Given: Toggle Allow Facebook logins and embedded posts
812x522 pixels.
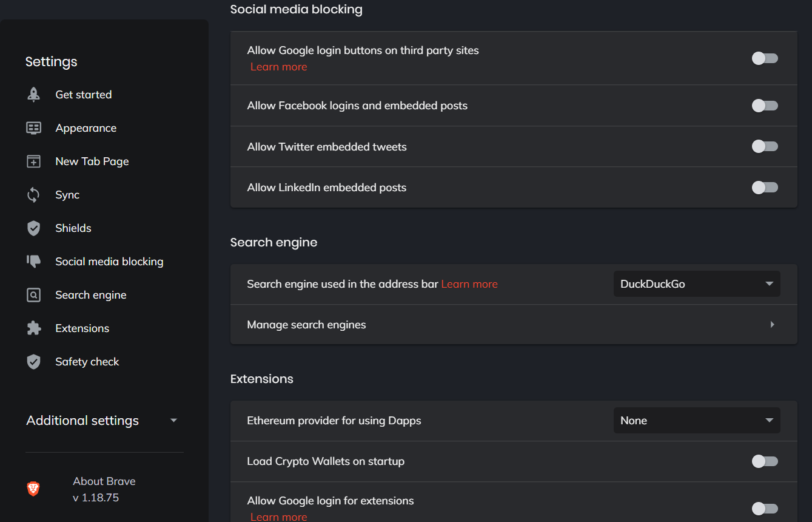Looking at the screenshot, I should click(764, 106).
